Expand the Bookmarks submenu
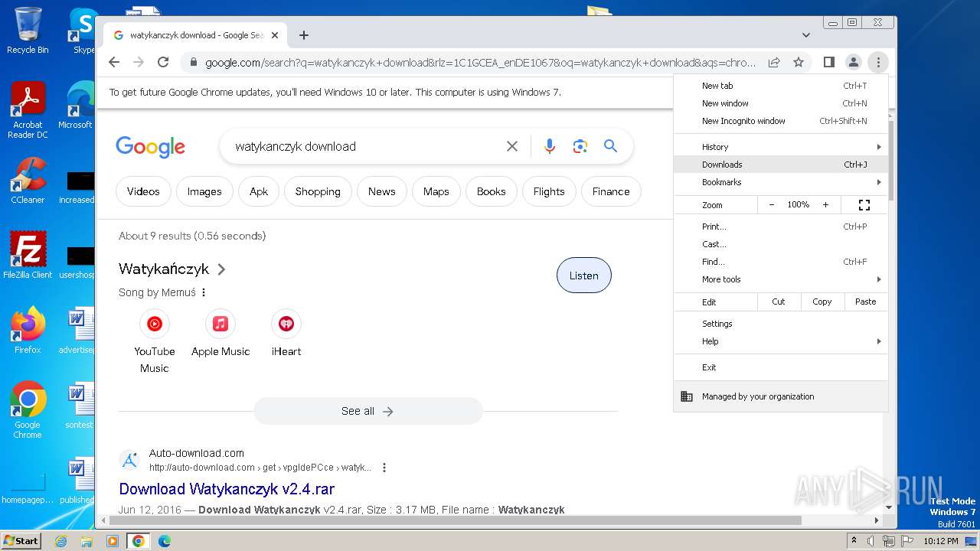Screen dimensions: 980x551 781,182
